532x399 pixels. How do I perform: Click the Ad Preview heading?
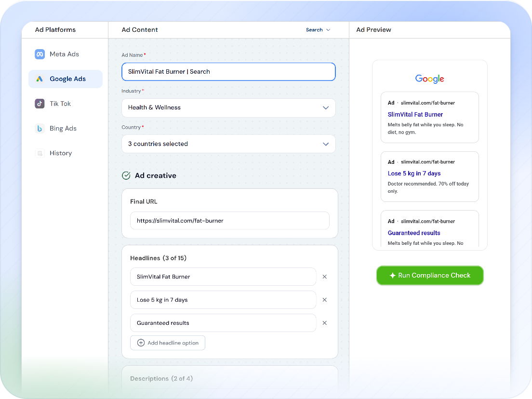(x=373, y=30)
